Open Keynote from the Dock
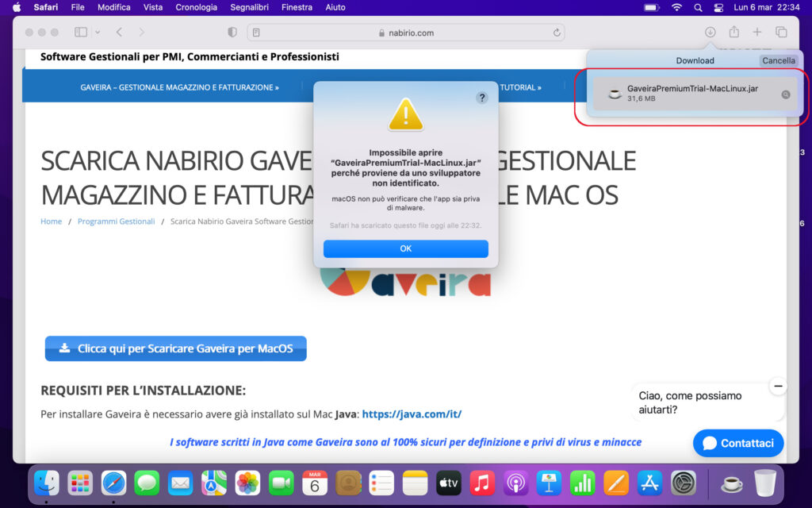812x508 pixels. pos(549,483)
